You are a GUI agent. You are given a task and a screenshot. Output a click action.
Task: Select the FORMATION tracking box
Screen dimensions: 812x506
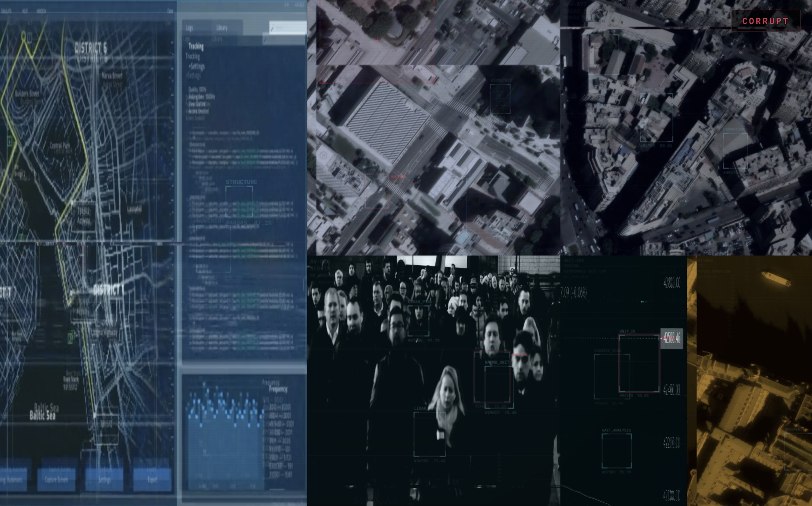pos(735,150)
